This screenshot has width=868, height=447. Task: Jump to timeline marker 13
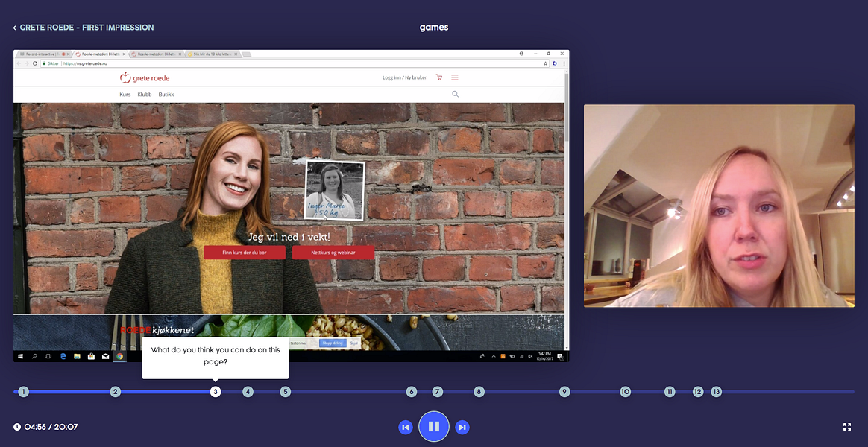pyautogui.click(x=716, y=392)
